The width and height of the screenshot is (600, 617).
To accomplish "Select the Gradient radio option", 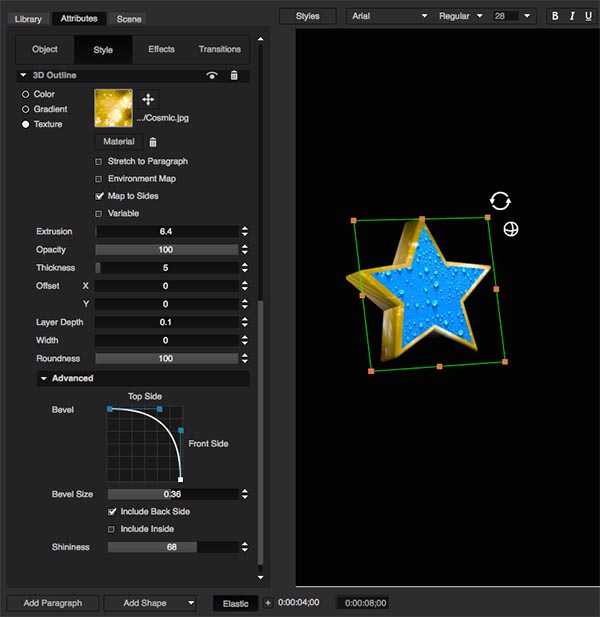I will tap(26, 109).
